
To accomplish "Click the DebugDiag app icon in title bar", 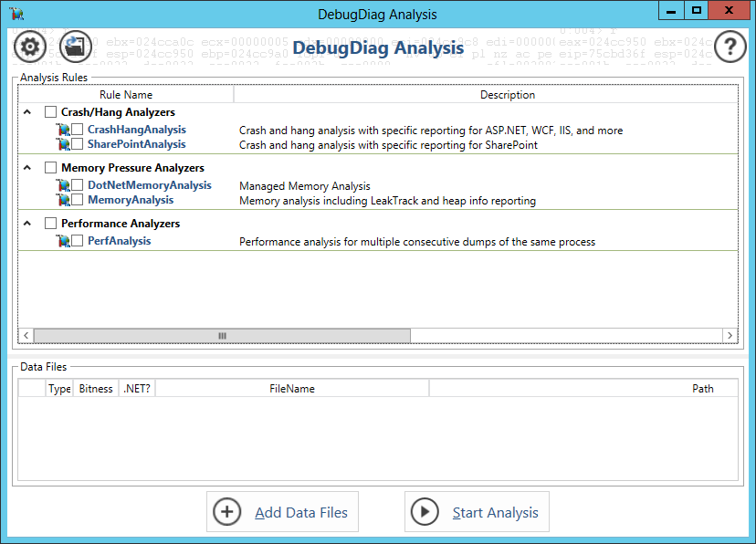I will [x=16, y=14].
